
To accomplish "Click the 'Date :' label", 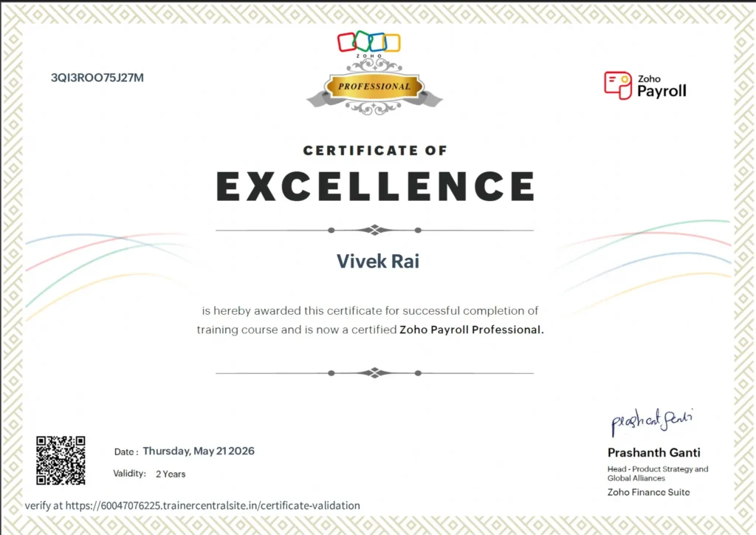I will tap(126, 452).
